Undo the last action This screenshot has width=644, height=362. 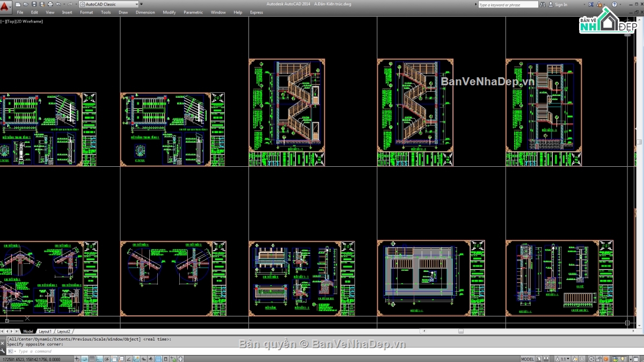click(58, 4)
